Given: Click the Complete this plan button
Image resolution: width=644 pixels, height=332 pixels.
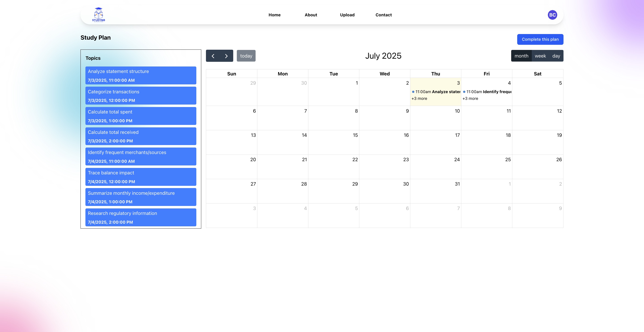Looking at the screenshot, I should point(540,39).
